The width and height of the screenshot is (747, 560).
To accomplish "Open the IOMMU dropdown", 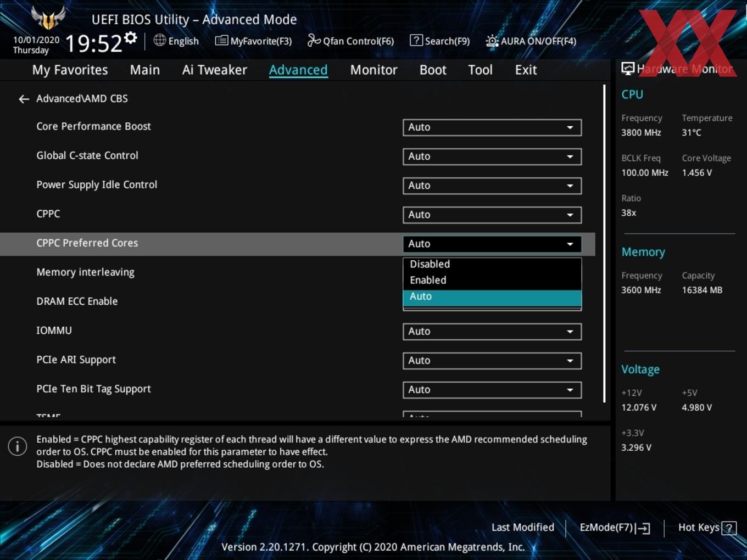I will point(492,332).
